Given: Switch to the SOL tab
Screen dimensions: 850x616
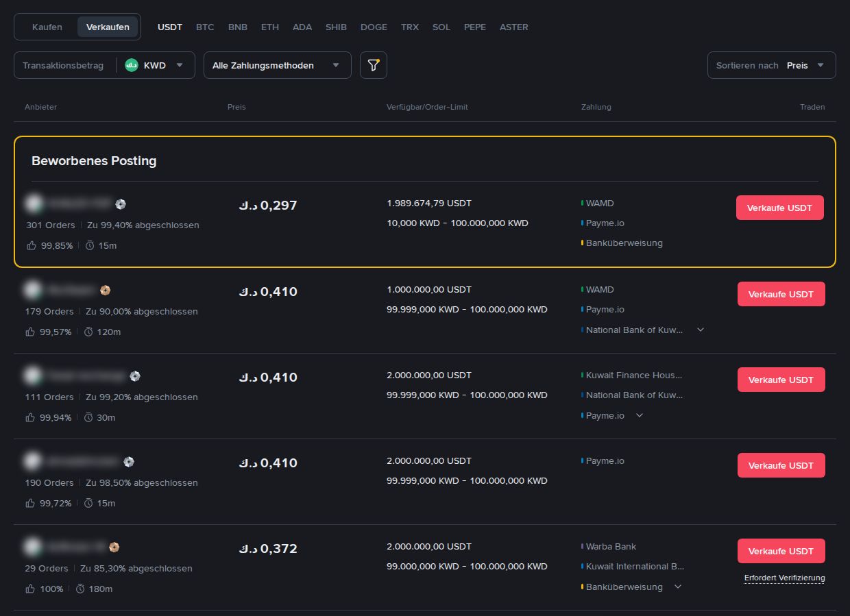Looking at the screenshot, I should click(x=441, y=27).
